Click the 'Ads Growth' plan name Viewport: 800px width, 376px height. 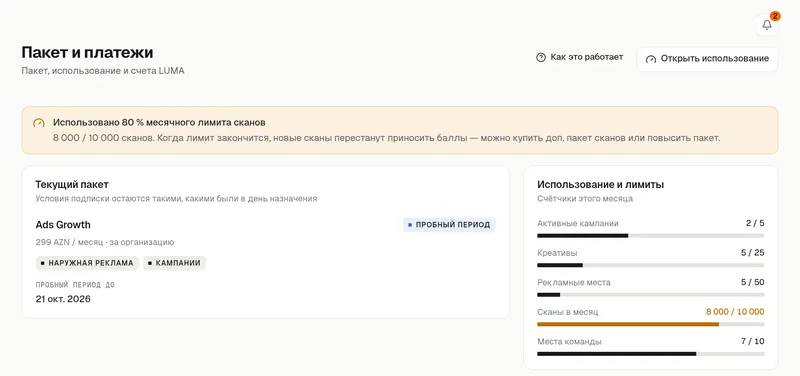click(x=63, y=225)
